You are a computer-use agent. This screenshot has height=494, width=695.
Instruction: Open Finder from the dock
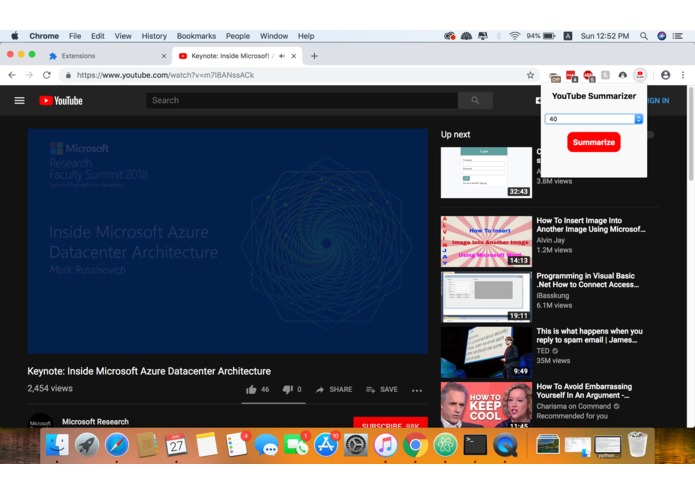point(57,444)
